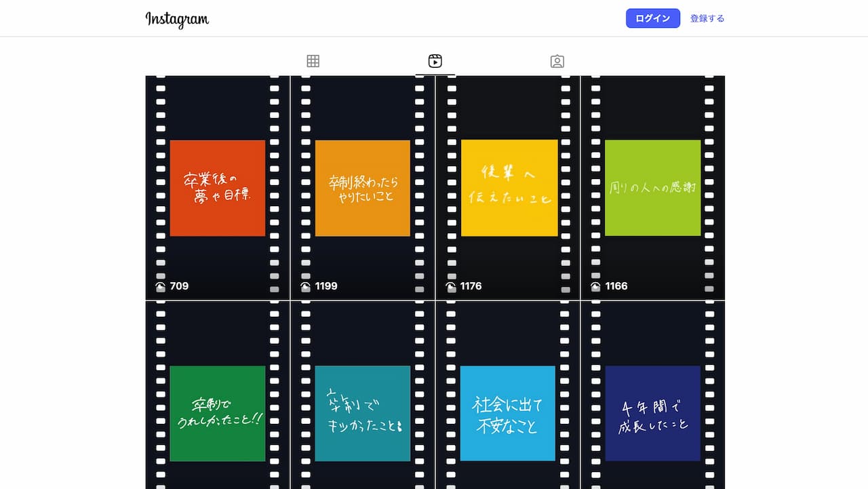Switch to the Reels tab
The height and width of the screenshot is (489, 868).
click(x=435, y=61)
